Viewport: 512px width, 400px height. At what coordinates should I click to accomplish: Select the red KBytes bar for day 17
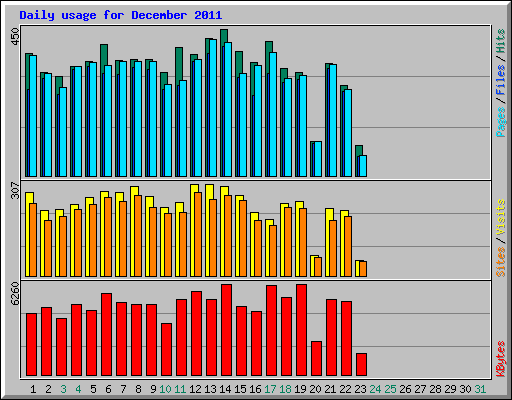[x=271, y=331]
